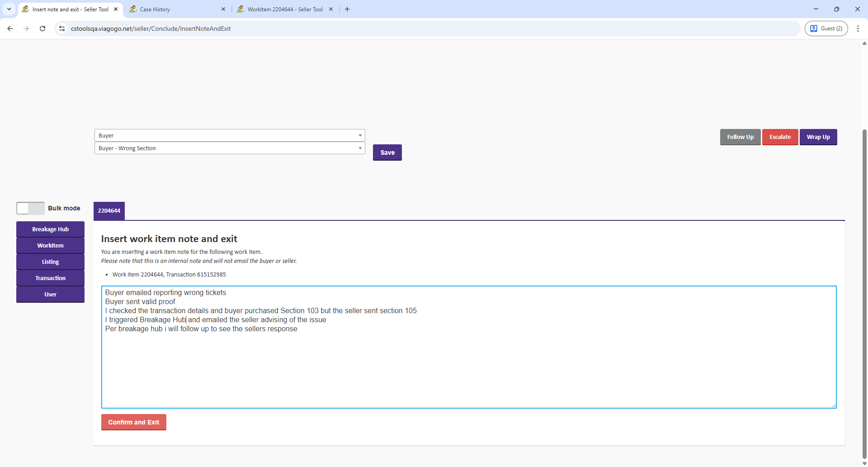
Task: Toggle the Bulk mode switch
Action: pyautogui.click(x=30, y=208)
